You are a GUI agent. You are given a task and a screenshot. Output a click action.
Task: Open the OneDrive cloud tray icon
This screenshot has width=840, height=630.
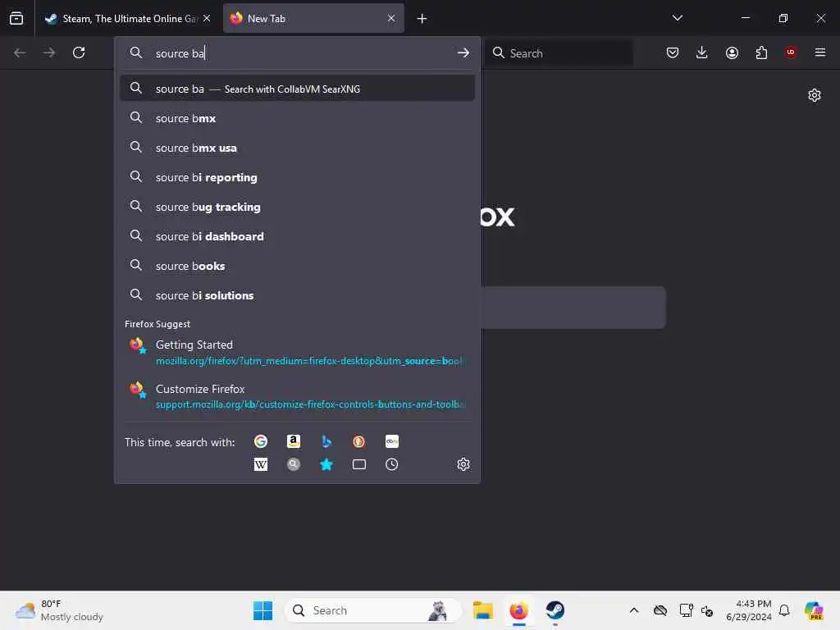(x=660, y=610)
